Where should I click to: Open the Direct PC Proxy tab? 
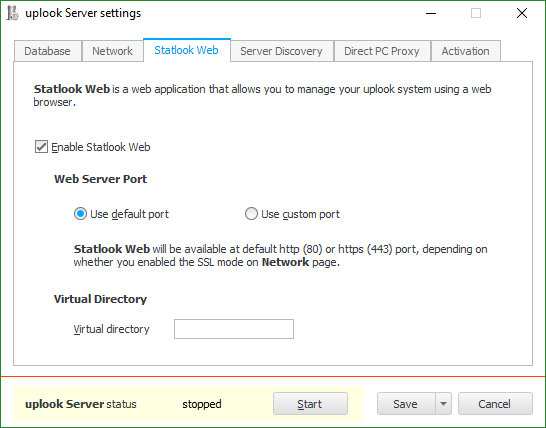point(382,51)
